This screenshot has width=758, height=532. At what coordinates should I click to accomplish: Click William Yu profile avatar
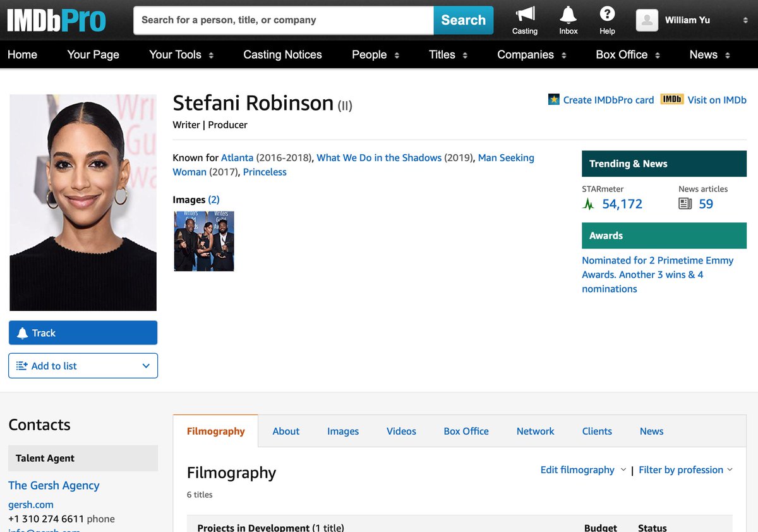pos(647,20)
